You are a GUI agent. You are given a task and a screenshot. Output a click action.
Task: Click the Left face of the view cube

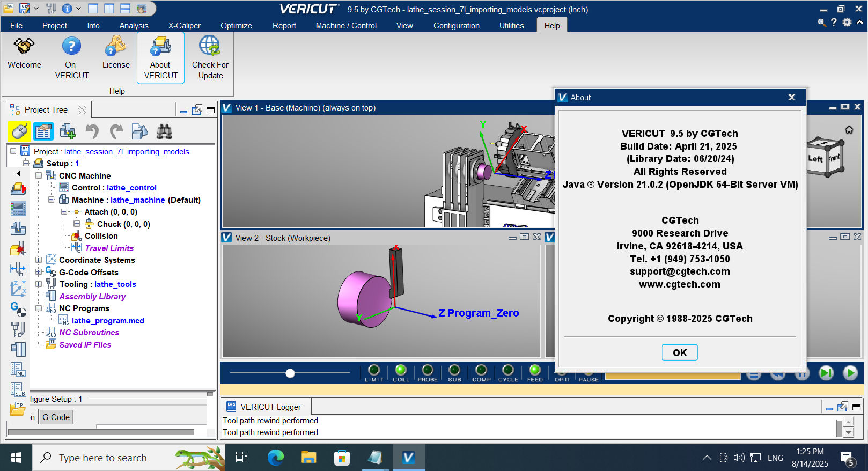(x=815, y=159)
